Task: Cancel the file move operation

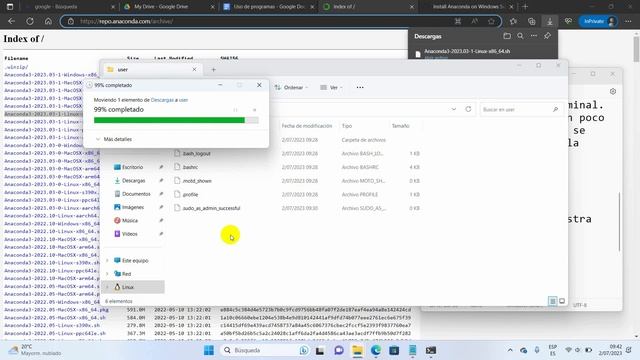Action: point(254,110)
